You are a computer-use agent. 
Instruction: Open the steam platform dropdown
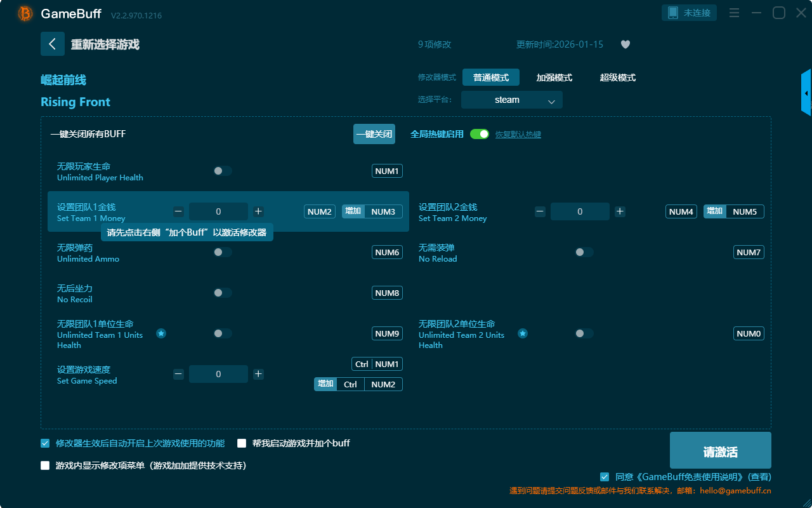click(x=511, y=100)
